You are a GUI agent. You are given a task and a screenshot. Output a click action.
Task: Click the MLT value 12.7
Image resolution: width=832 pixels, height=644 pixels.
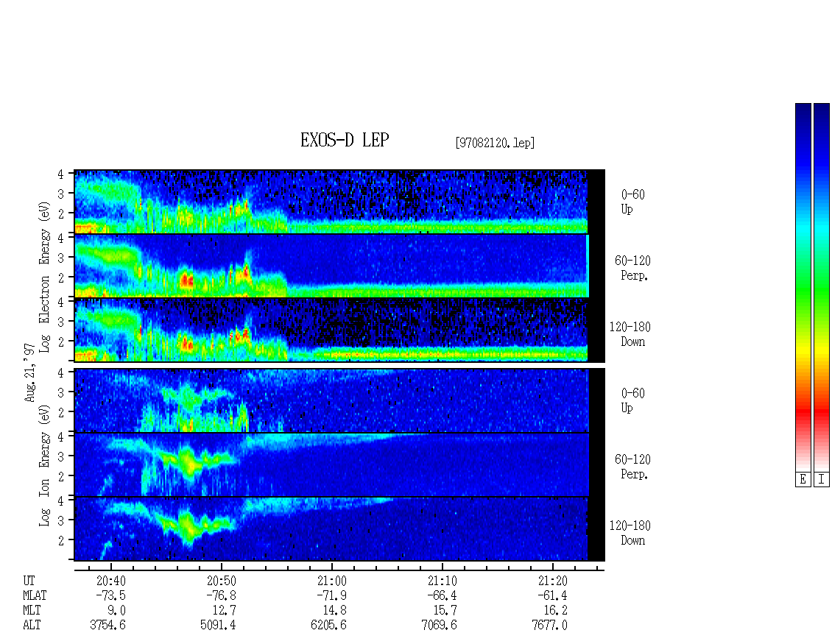[225, 611]
